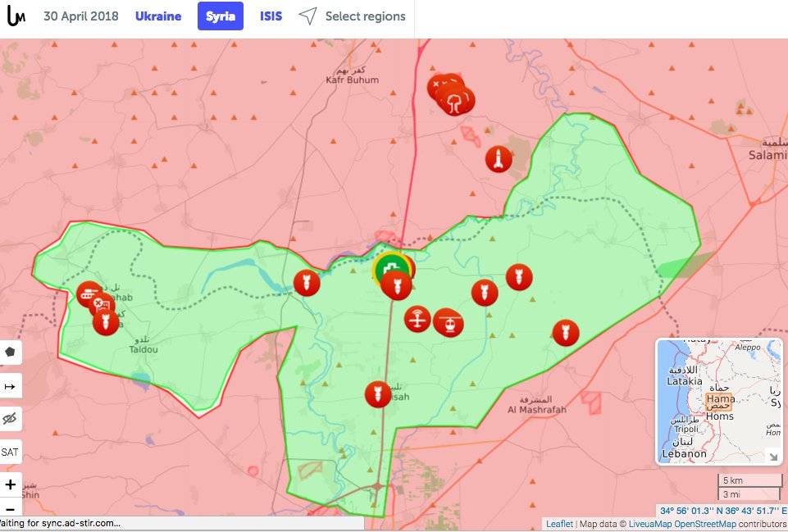
Task: Open the Liveuamap logo home link
Action: [x=16, y=16]
